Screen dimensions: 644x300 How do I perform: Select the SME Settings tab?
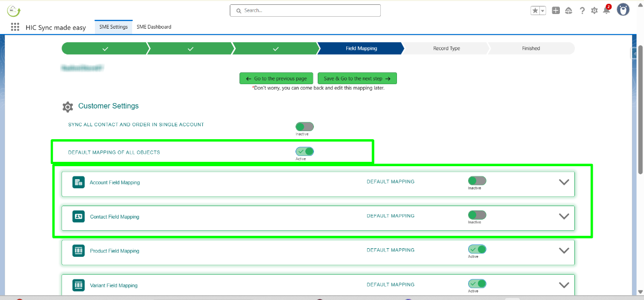(x=113, y=27)
